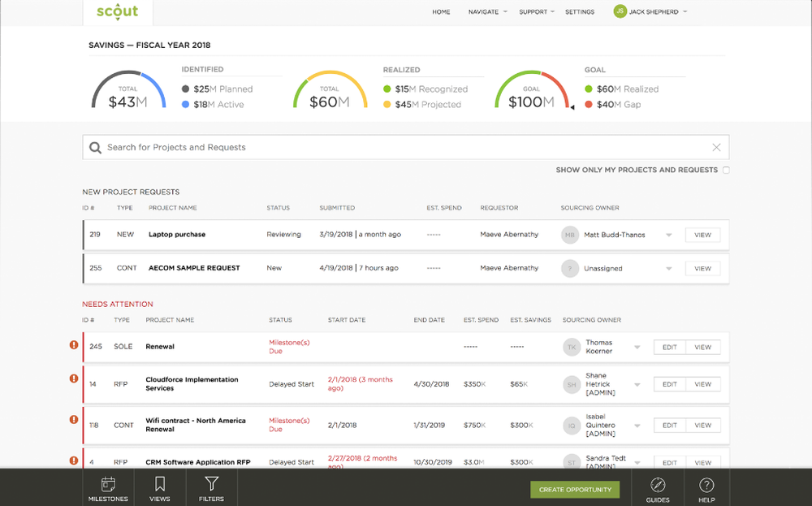This screenshot has width=812, height=506.
Task: Click the Sourcing Owner column header in New Project Requests
Action: [x=590, y=208]
